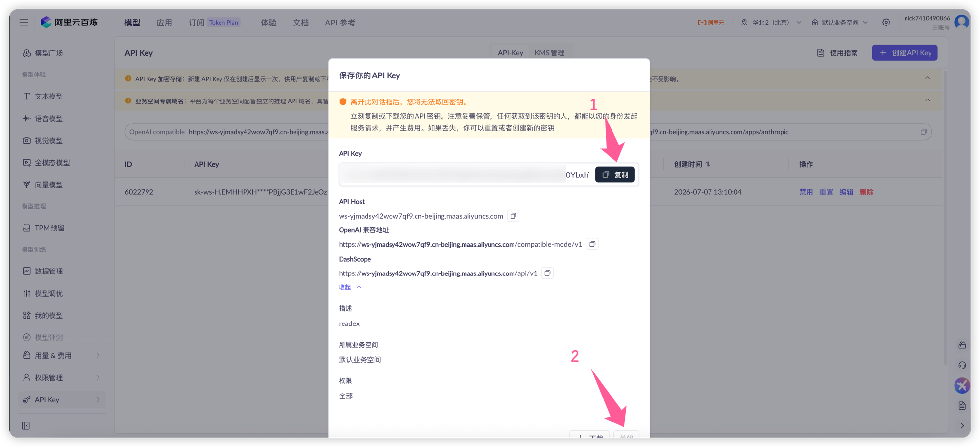The width and height of the screenshot is (980, 447).
Task: Open the hamburger menu icon
Action: point(24,22)
